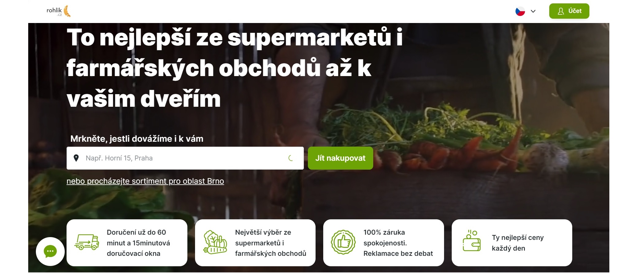The width and height of the screenshot is (644, 273).
Task: Click the location pin icon in address field
Action: point(76,158)
